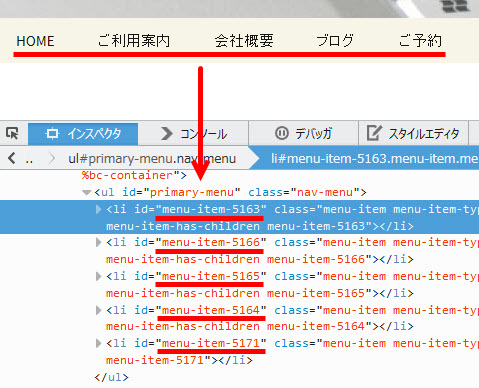Select the li id="menu-item-5171" row
The image size is (479, 388).
239,352
